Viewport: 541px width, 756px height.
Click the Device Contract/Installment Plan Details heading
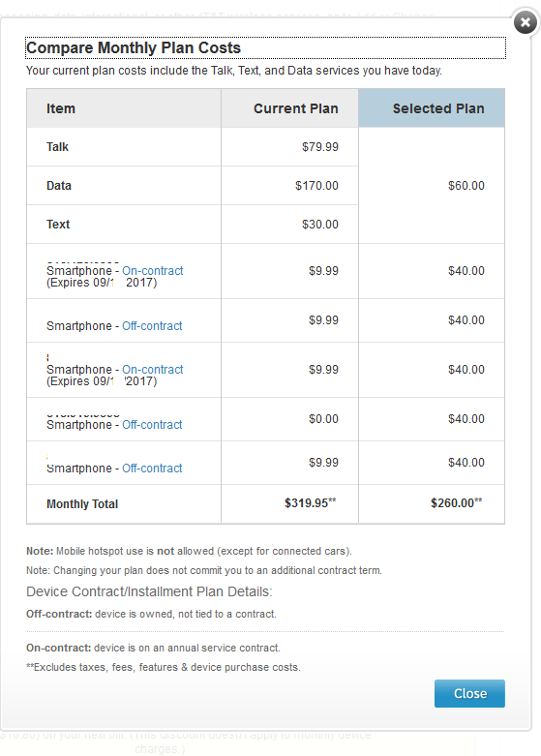click(x=149, y=591)
